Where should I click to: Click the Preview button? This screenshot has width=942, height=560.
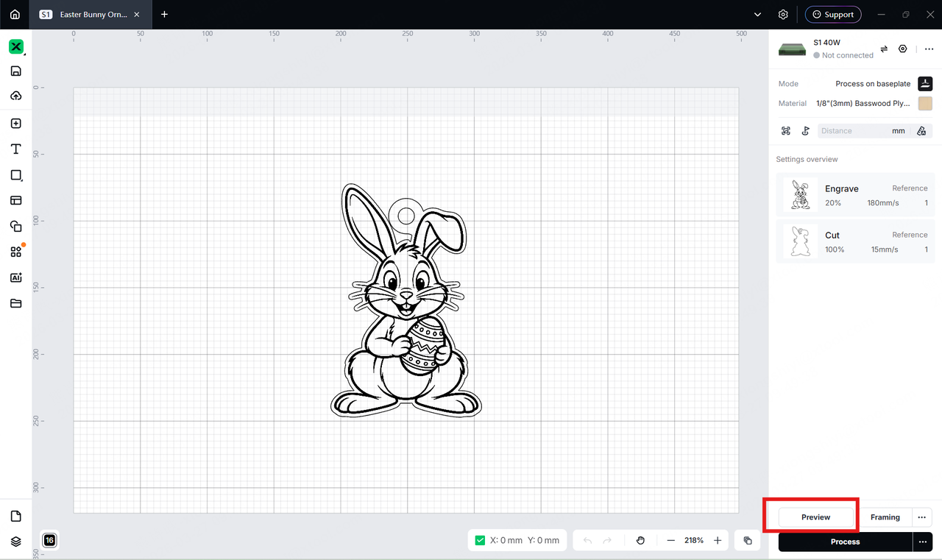click(815, 517)
